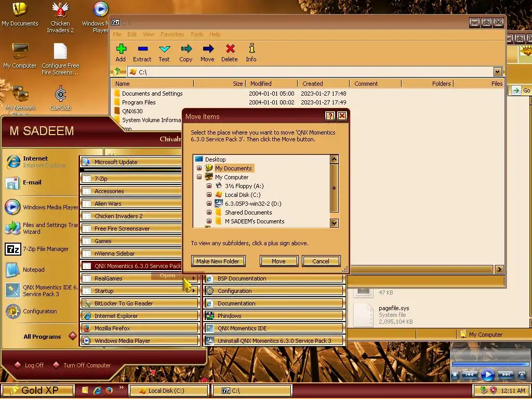Open the Tools menu in 7-Zip
The image size is (532, 399).
point(197,34)
